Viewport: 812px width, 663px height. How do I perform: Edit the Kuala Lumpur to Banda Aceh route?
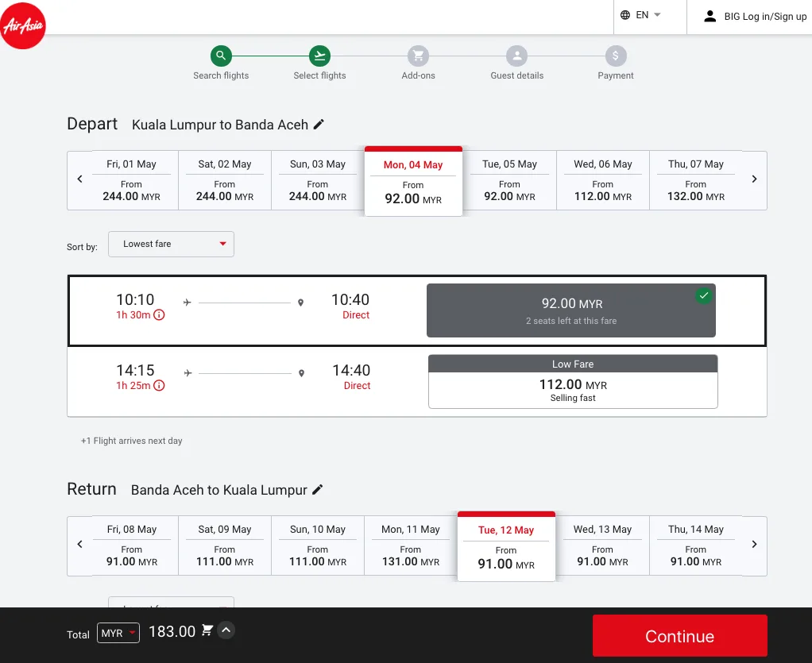click(319, 125)
